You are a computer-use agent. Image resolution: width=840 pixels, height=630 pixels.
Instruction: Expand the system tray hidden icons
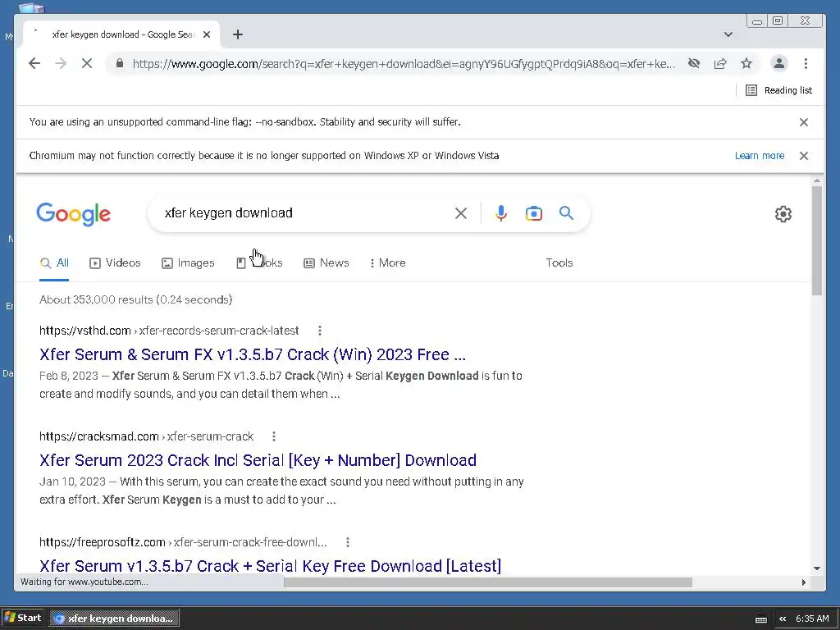tap(783, 619)
